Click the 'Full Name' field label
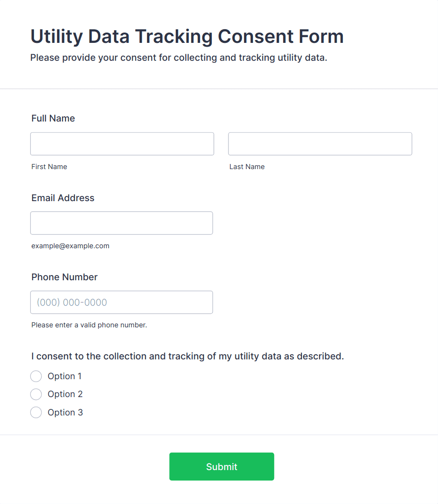Viewport: 438px width, 504px height. coord(53,118)
